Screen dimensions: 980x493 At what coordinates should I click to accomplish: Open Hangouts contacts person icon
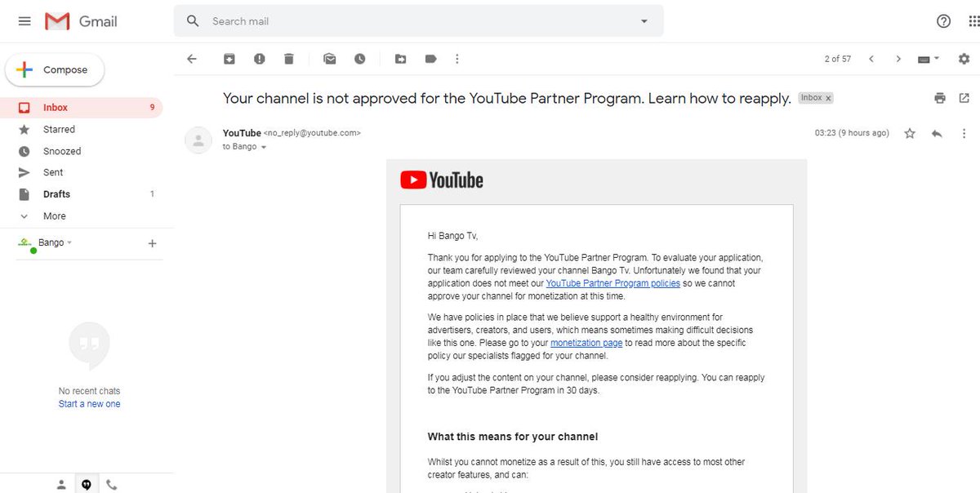coord(61,485)
